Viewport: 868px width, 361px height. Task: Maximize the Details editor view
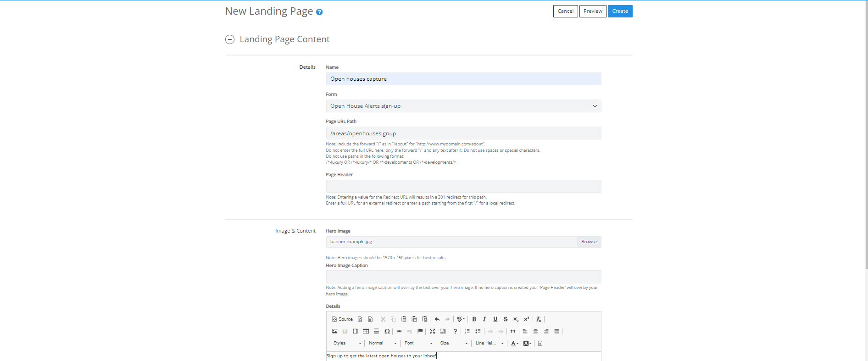tap(432, 331)
